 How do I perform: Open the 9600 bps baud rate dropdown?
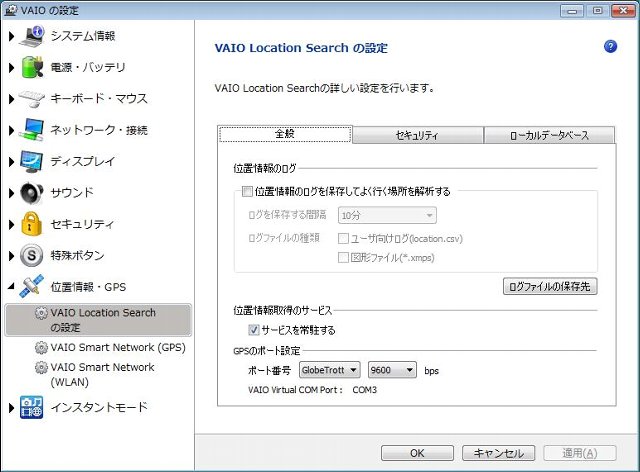click(x=392, y=370)
